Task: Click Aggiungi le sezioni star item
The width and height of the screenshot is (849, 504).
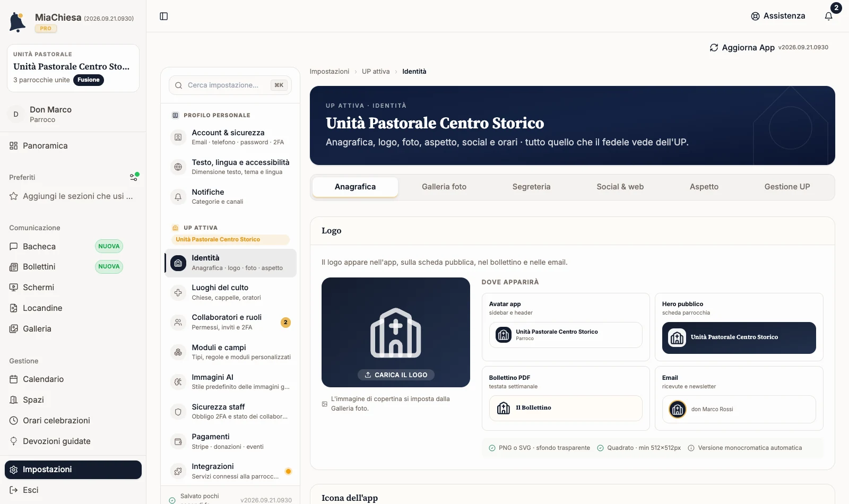Action: tap(73, 196)
